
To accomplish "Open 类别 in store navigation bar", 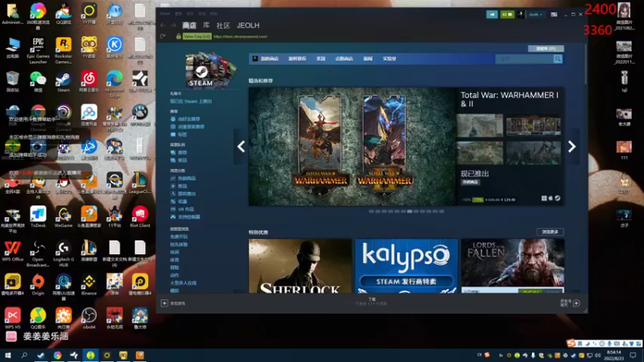I will tap(320, 59).
